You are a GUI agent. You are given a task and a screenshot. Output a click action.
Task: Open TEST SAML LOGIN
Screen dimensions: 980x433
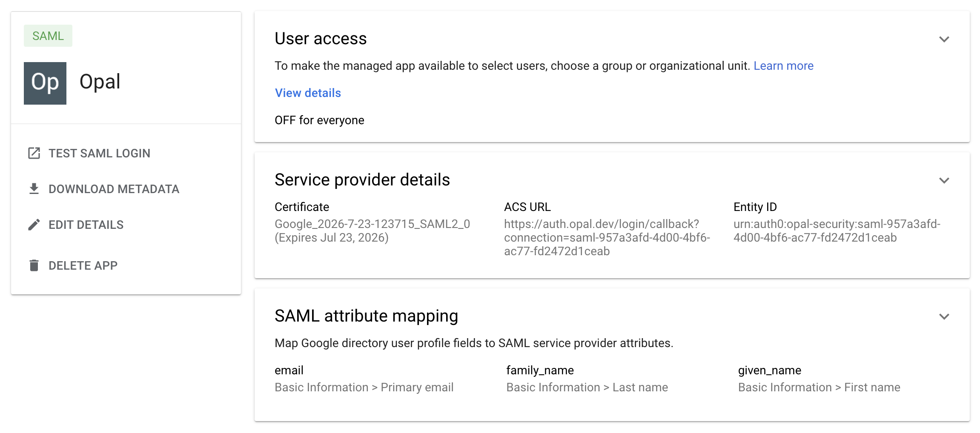(99, 153)
